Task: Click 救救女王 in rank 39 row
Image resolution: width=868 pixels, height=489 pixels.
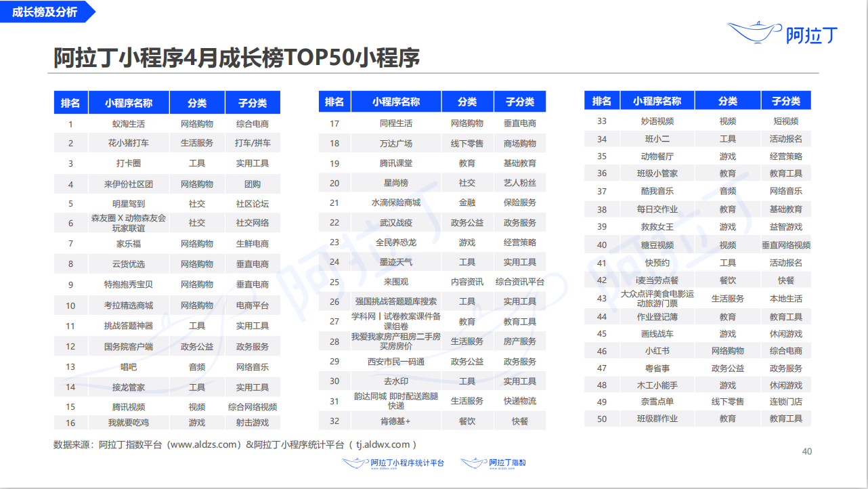Action: pyautogui.click(x=657, y=227)
